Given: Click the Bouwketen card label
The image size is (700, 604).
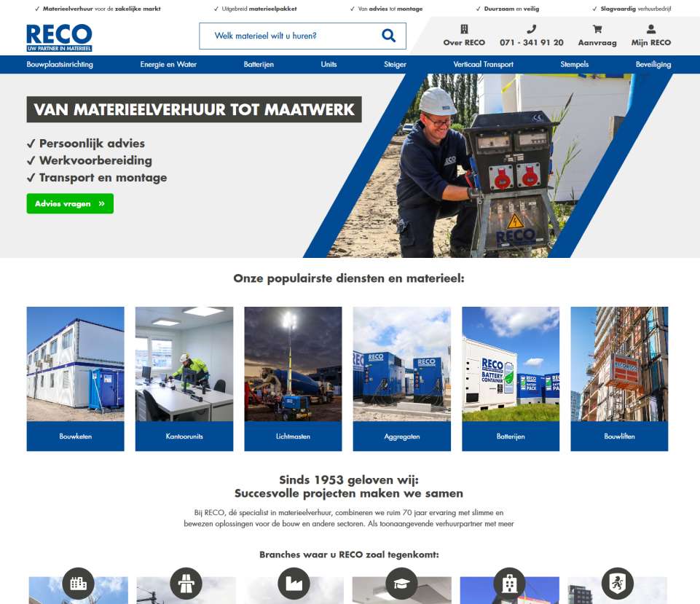Looking at the screenshot, I should 76,436.
